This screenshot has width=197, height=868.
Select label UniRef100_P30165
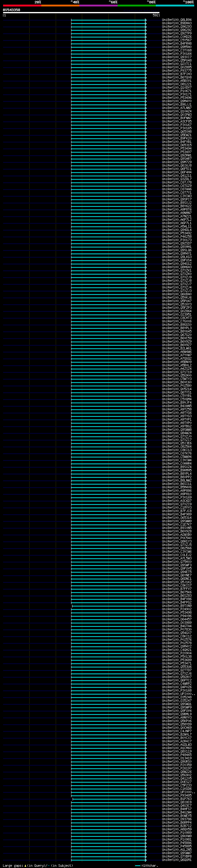(x=177, y=128)
